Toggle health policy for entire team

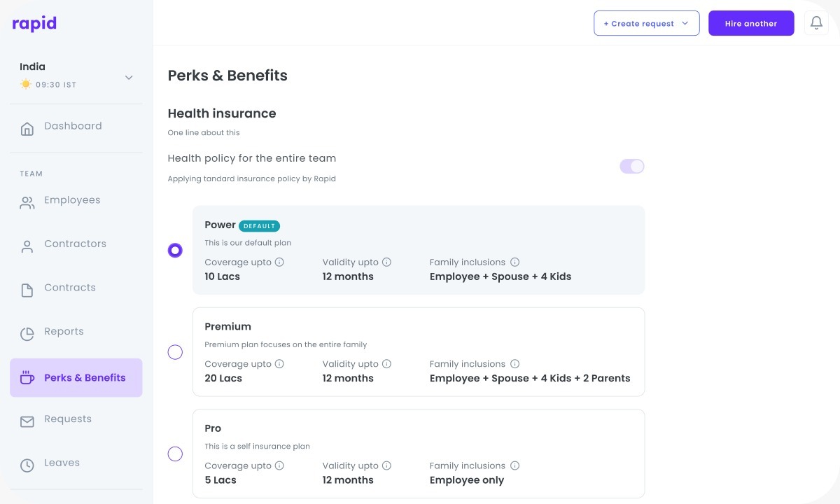click(631, 167)
